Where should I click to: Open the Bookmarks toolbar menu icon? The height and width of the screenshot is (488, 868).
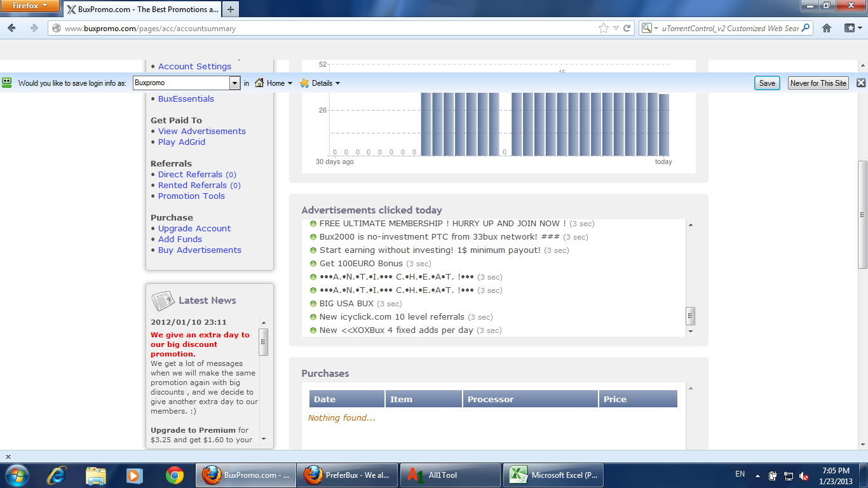851,28
